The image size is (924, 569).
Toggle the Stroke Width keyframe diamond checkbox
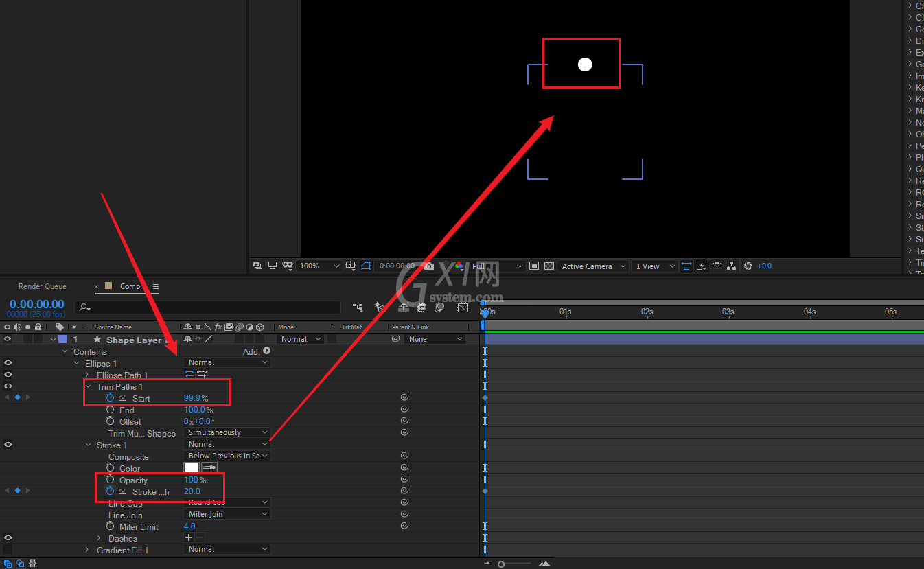(x=17, y=491)
